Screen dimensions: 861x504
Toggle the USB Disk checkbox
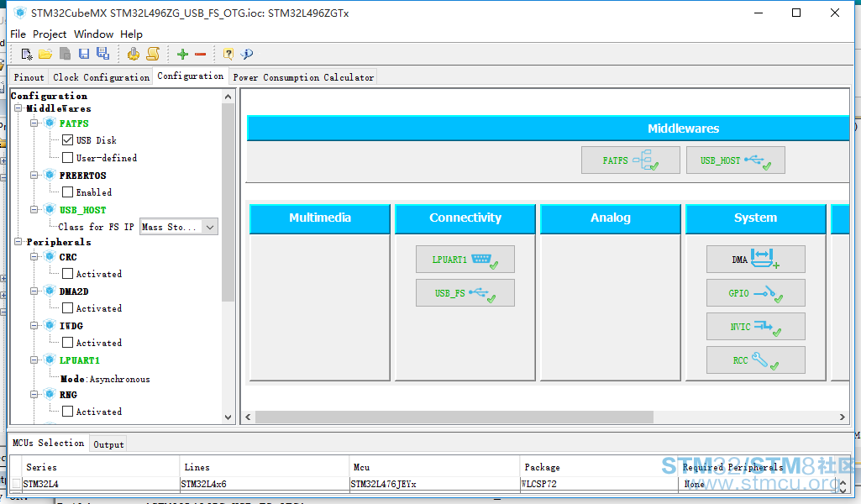pyautogui.click(x=67, y=140)
